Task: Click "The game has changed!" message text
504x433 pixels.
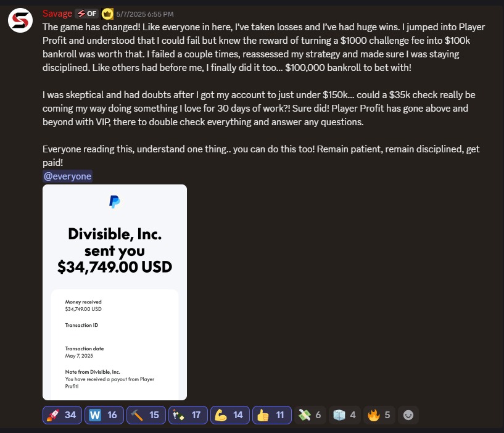Action: coord(91,27)
